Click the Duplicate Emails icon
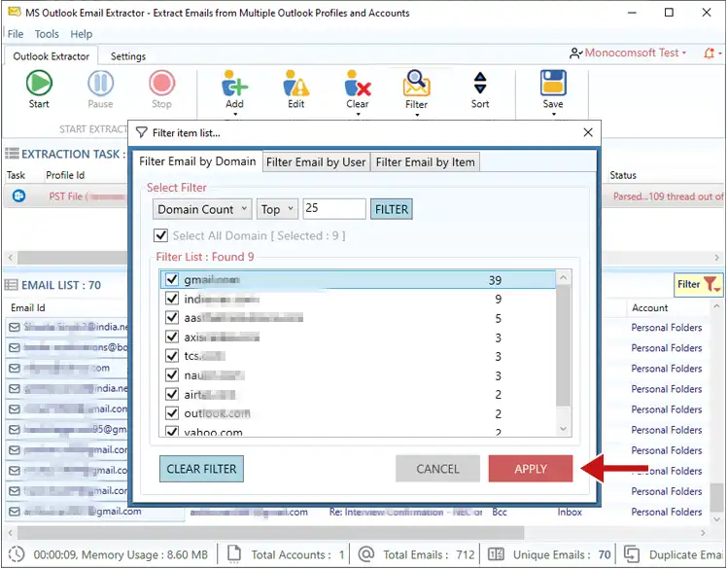 632,554
